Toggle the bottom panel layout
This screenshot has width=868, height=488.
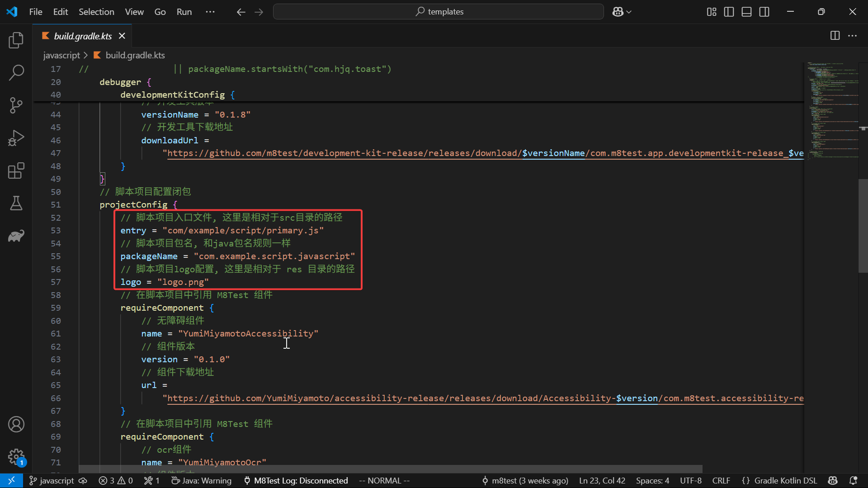point(746,12)
